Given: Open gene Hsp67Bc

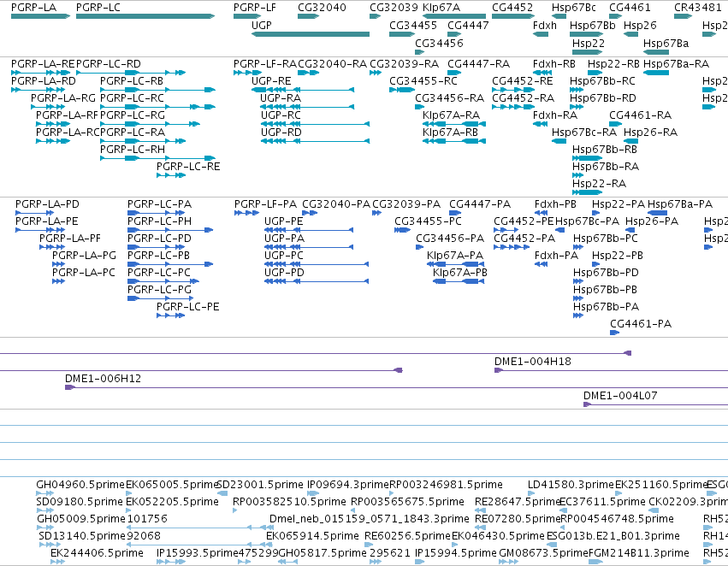Looking at the screenshot, I should [x=559, y=16].
